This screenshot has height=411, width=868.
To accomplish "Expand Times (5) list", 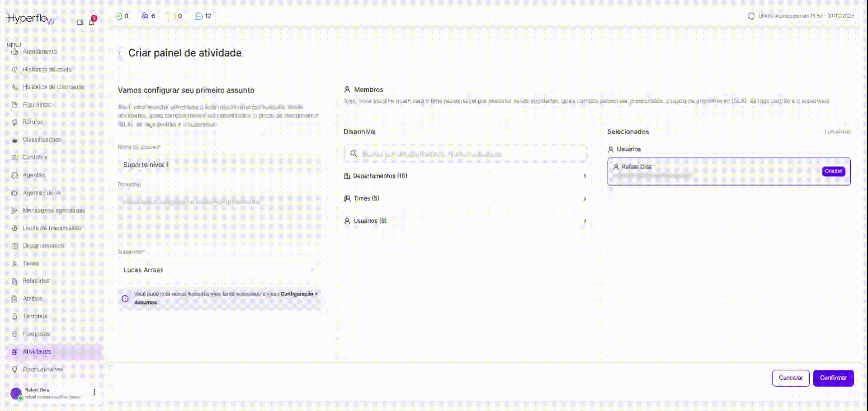I will (585, 199).
